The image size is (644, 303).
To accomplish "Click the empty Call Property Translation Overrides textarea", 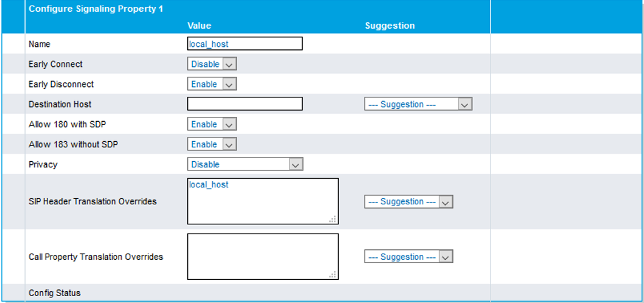I will (263, 256).
